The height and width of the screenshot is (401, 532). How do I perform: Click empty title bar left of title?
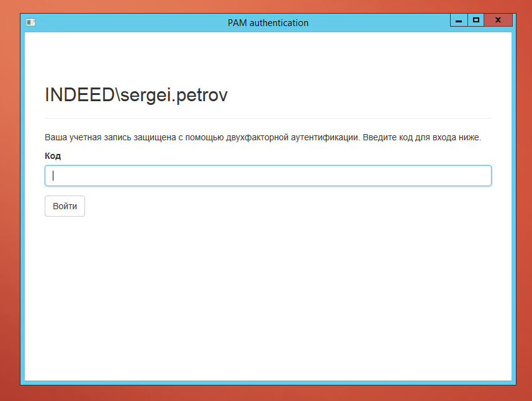coord(124,23)
